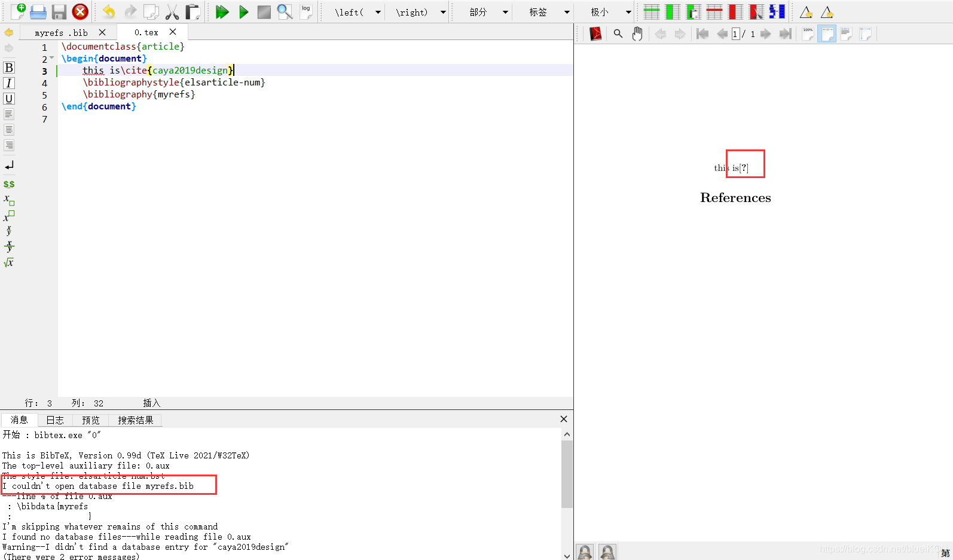Image resolution: width=953 pixels, height=560 pixels.
Task: Remove table row with the red row icon
Action: 714,11
